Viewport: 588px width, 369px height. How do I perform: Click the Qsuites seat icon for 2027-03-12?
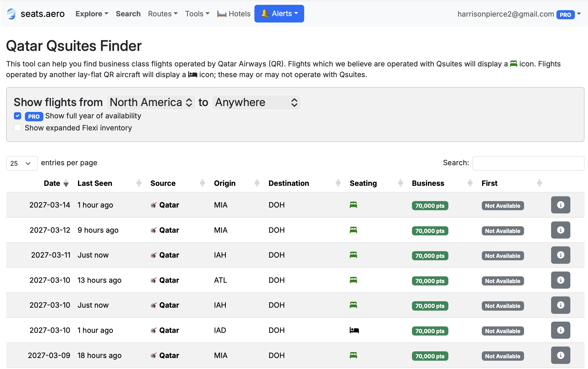click(x=353, y=230)
